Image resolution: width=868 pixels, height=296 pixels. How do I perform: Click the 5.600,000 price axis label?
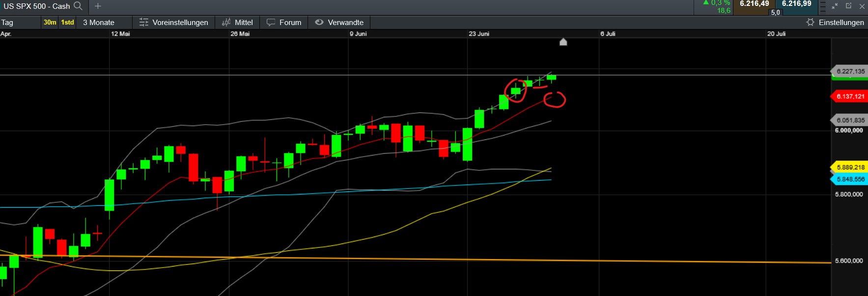coord(849,261)
